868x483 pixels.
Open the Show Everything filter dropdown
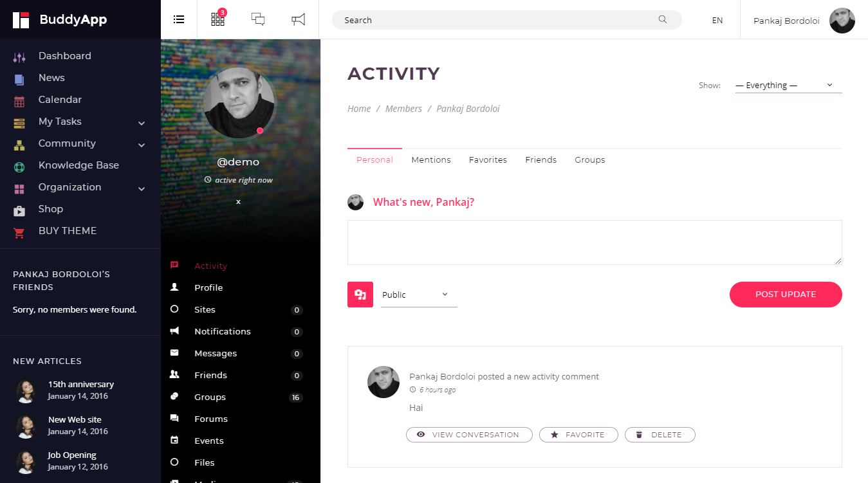(788, 86)
